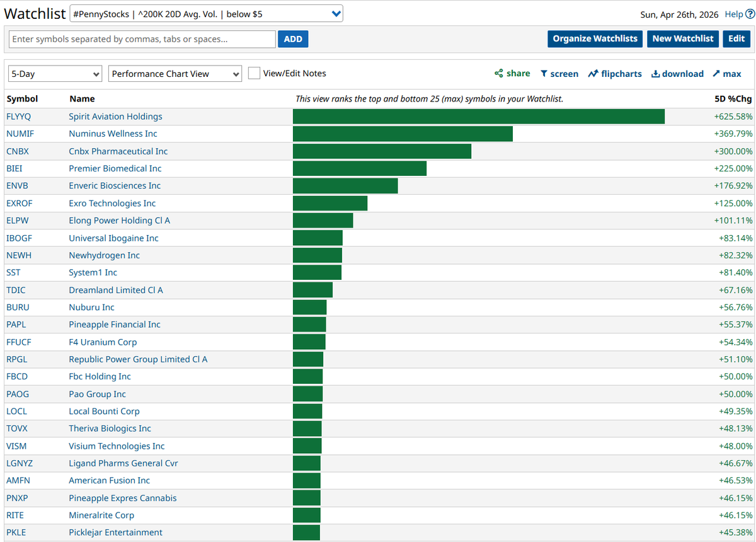The width and height of the screenshot is (756, 542).
Task: Open the BIEI symbol link
Action: tap(14, 168)
